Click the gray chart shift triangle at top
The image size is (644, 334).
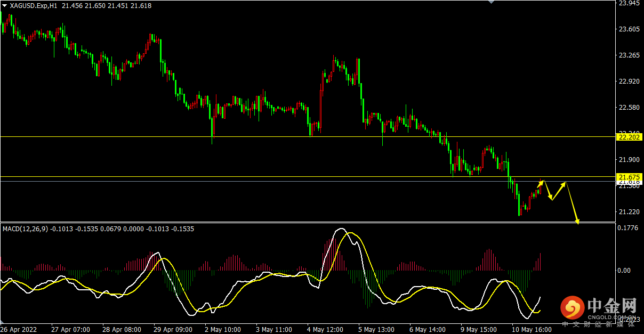[492, 3]
